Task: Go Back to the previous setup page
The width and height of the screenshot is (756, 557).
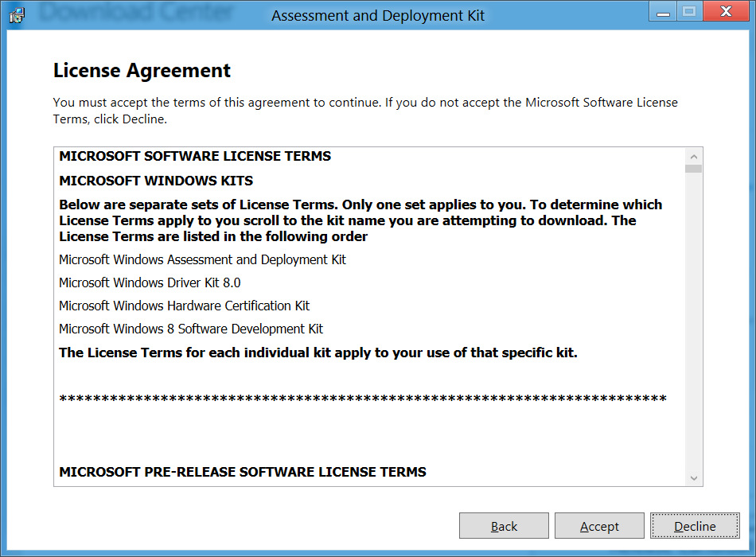Action: (504, 526)
